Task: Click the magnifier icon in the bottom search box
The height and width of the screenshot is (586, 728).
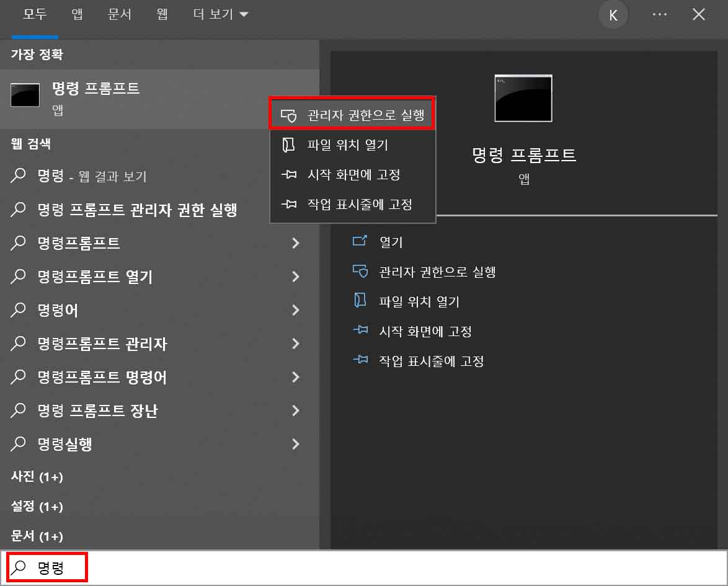Action: tap(20, 566)
